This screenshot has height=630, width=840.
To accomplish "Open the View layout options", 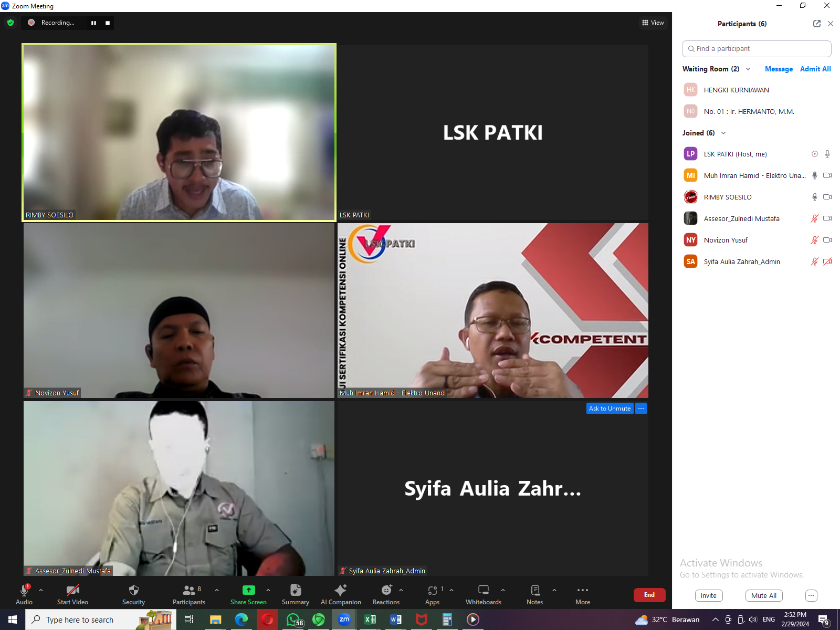I will (x=653, y=23).
